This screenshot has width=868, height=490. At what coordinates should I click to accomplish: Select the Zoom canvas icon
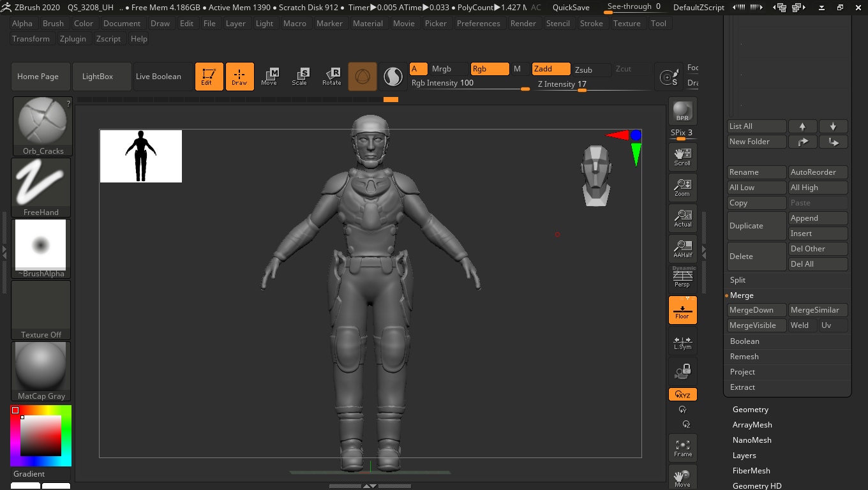click(682, 187)
